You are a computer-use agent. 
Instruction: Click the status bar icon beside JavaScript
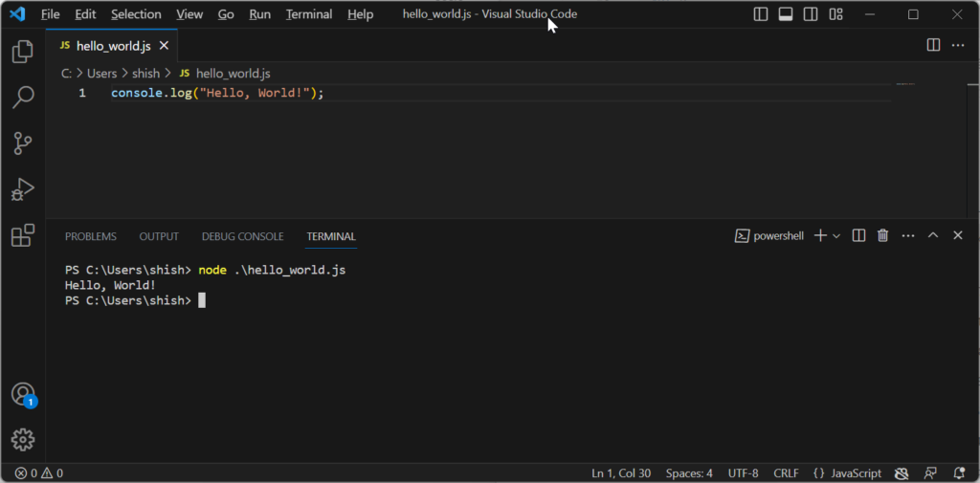901,473
